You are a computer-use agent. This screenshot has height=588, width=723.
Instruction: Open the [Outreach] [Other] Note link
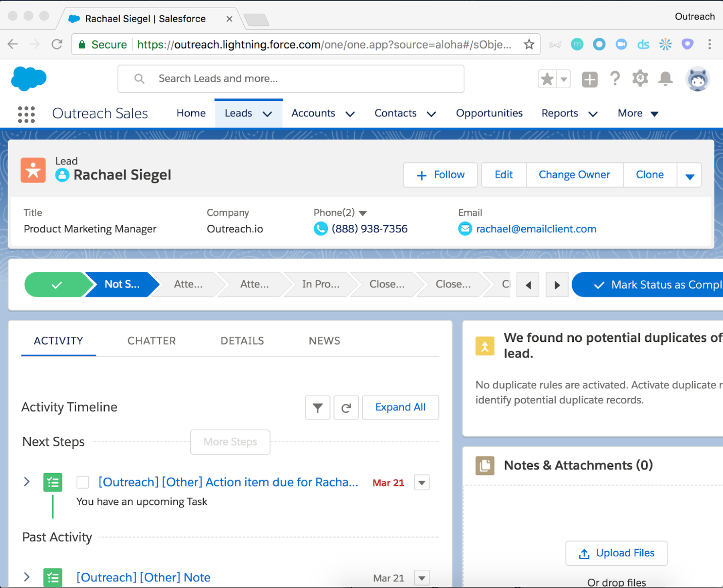pos(143,578)
